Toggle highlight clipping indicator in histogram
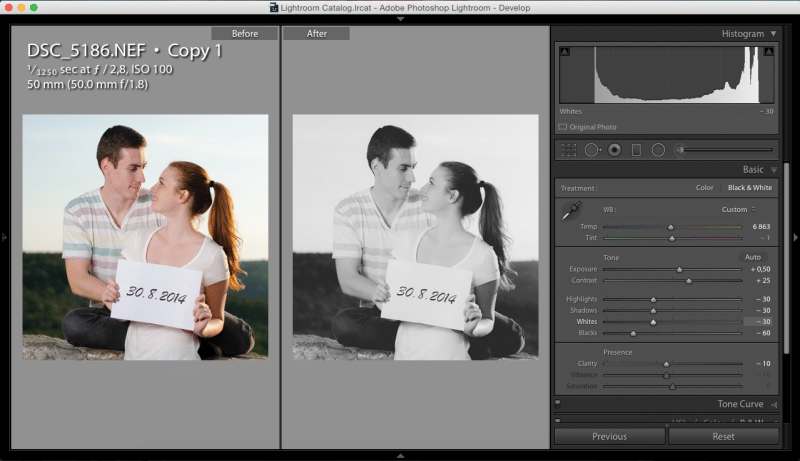800x461 pixels. click(769, 51)
